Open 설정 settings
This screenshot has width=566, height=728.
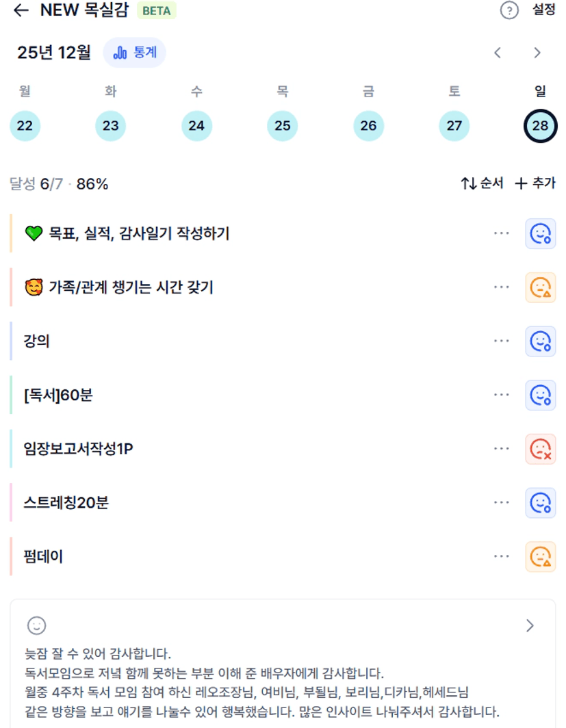tap(544, 11)
